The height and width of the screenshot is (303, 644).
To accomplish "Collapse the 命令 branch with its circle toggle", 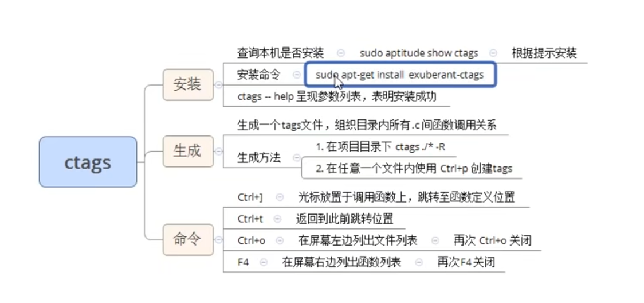I will (x=218, y=240).
